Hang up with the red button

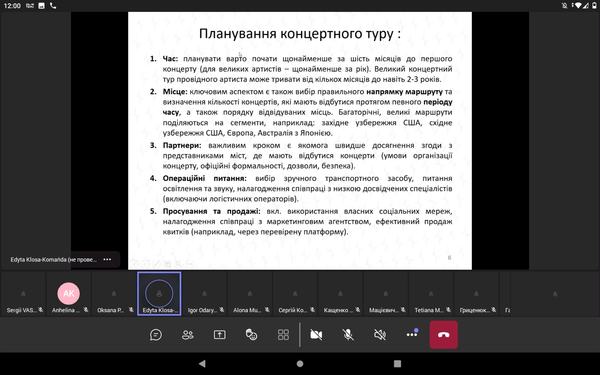coord(443,335)
